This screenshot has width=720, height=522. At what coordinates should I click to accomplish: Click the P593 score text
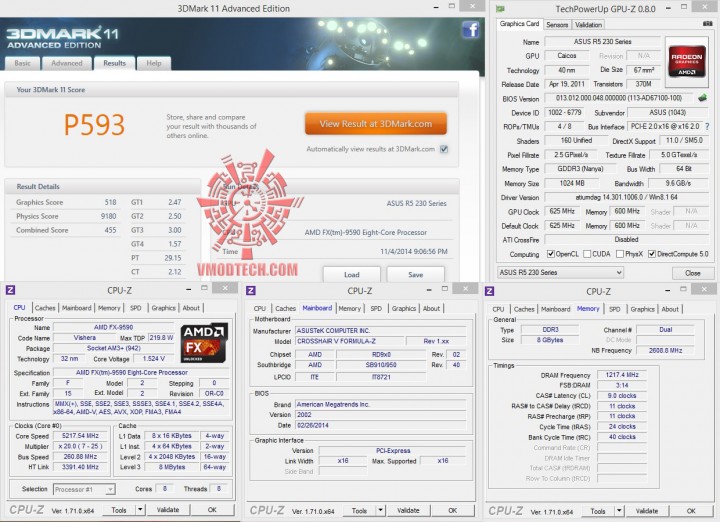(94, 125)
